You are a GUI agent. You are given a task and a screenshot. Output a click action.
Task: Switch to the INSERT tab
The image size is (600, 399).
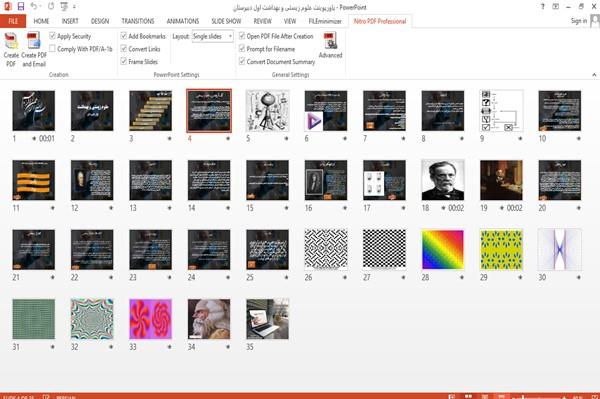click(70, 21)
